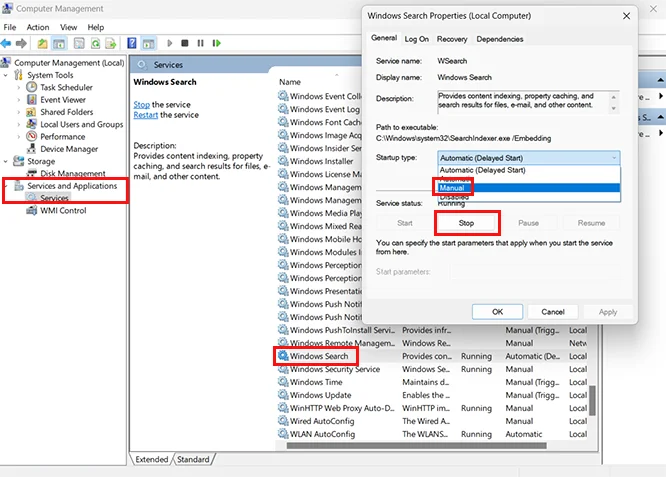The height and width of the screenshot is (477, 666).
Task: Open the View menu
Action: pyautogui.click(x=68, y=27)
